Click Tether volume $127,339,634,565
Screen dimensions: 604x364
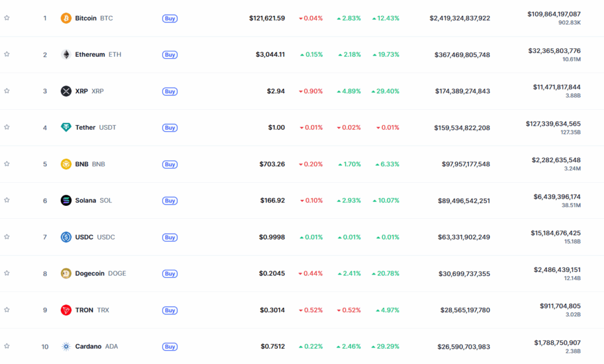coord(553,124)
